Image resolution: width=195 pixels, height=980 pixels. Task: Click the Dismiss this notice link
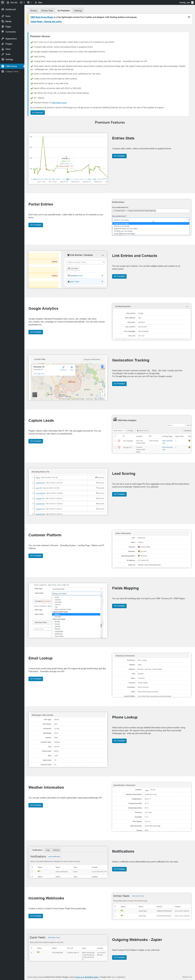click(53, 22)
